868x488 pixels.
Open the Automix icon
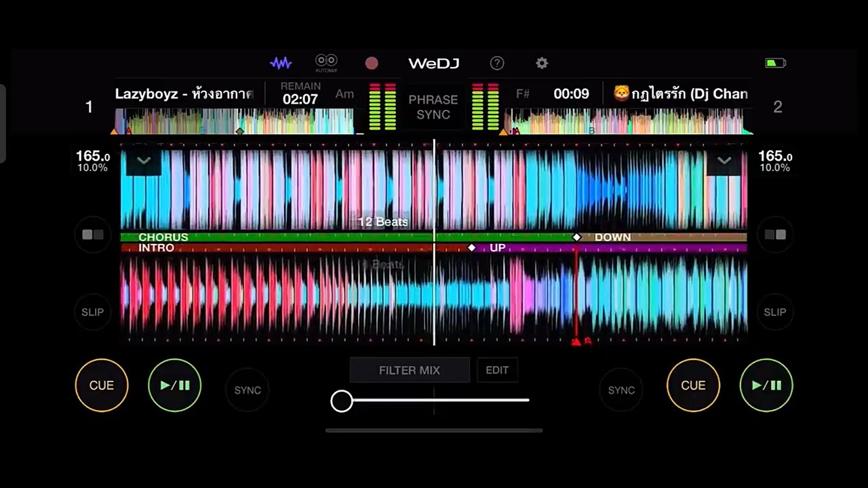(x=326, y=63)
